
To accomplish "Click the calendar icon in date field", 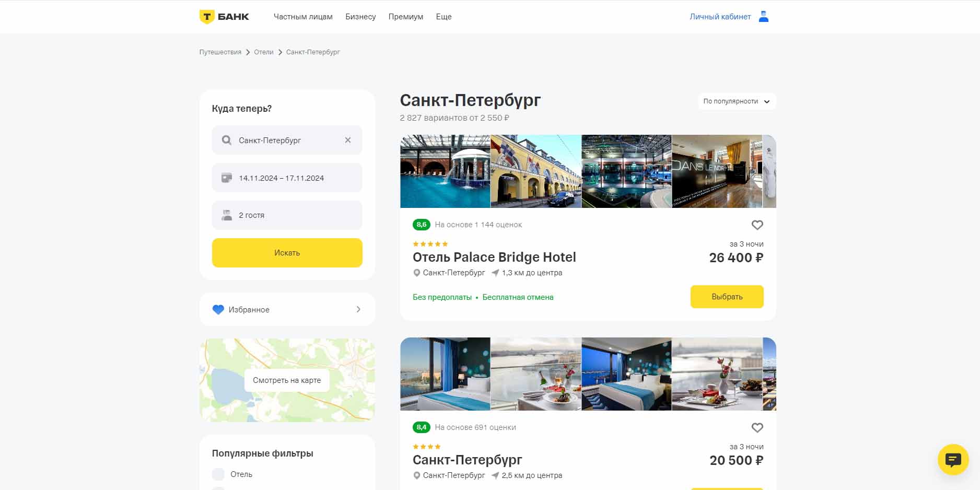I will pos(227,178).
